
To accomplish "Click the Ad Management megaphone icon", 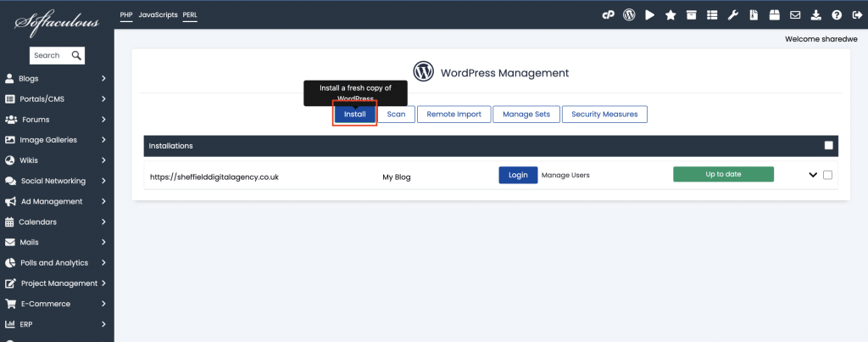I will pos(10,202).
